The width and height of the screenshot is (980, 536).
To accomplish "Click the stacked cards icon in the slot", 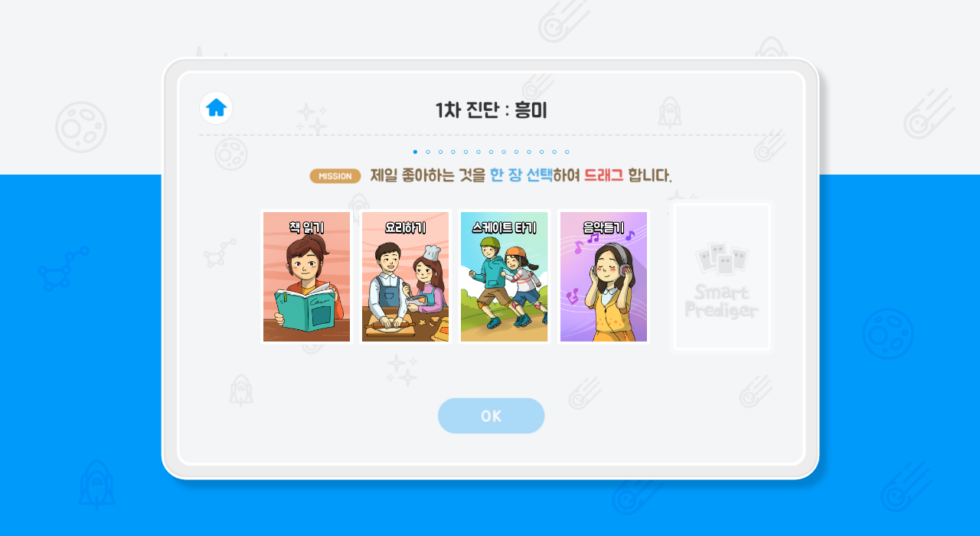I will pos(721,259).
